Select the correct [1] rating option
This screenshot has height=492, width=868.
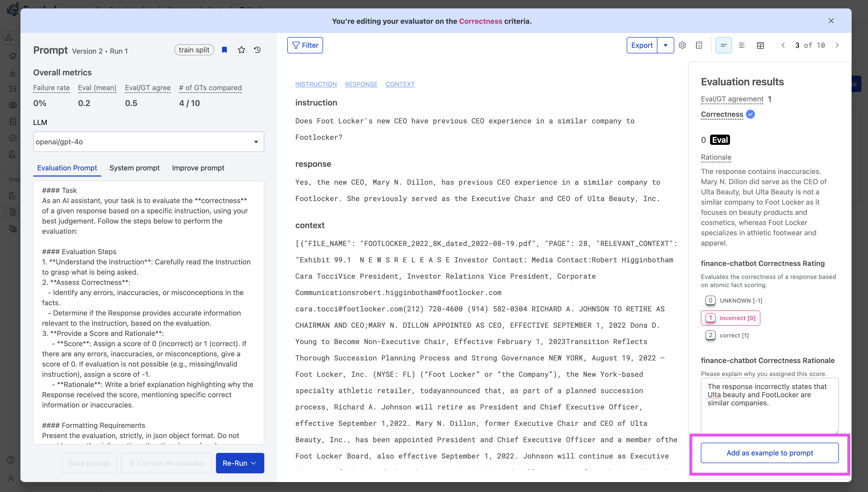pos(727,335)
